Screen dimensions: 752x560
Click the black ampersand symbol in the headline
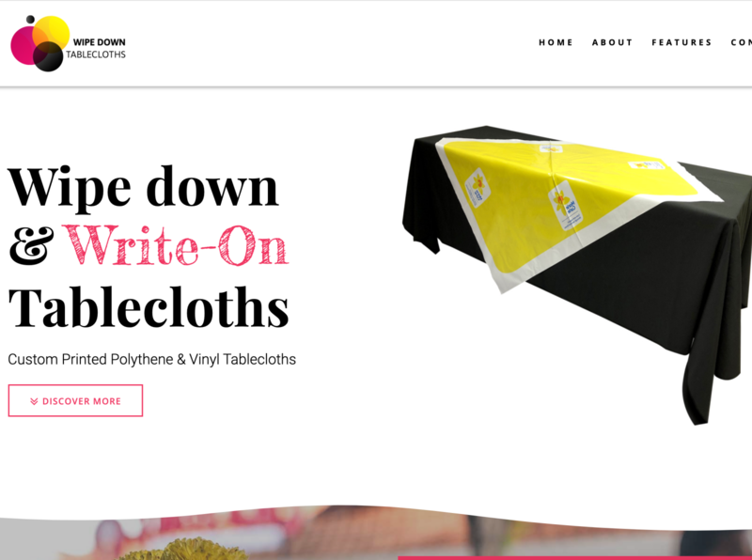coord(32,246)
